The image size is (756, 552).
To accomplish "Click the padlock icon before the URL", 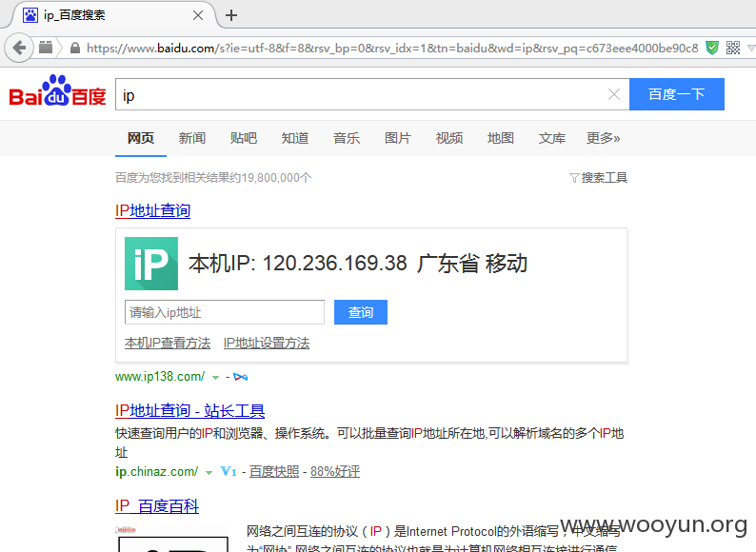I will click(x=74, y=48).
